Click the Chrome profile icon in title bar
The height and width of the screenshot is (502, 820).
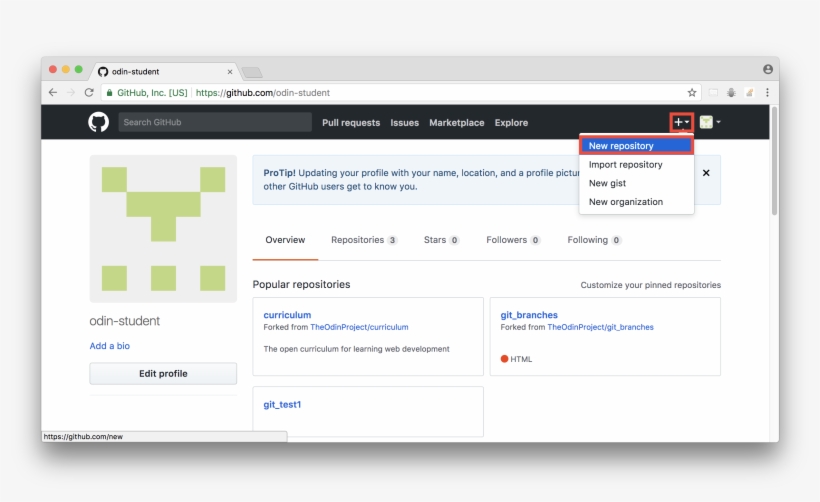[x=767, y=70]
